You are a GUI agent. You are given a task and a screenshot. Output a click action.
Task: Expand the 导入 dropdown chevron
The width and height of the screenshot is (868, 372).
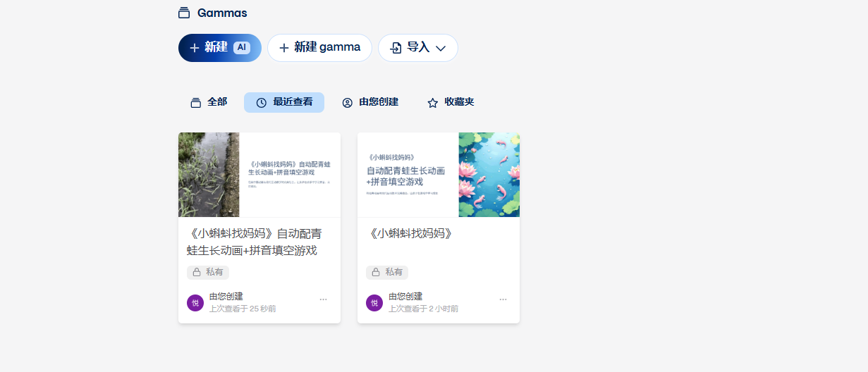(441, 48)
